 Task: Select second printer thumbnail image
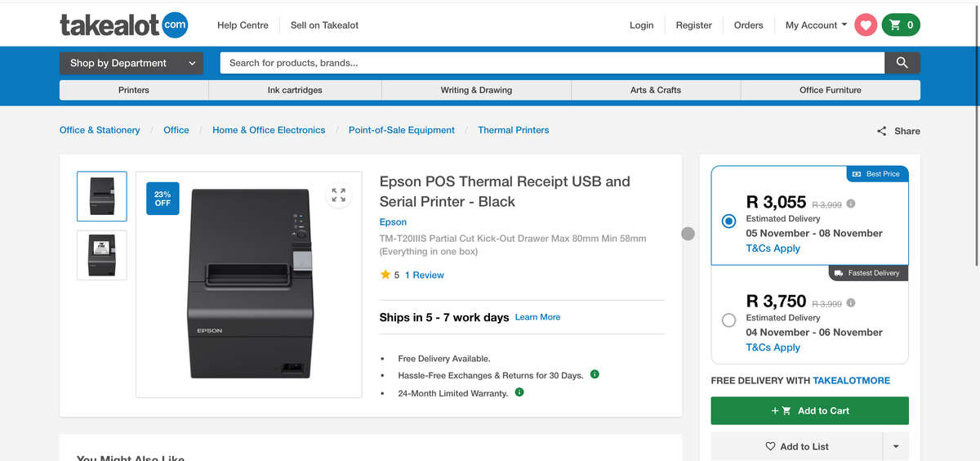(102, 255)
